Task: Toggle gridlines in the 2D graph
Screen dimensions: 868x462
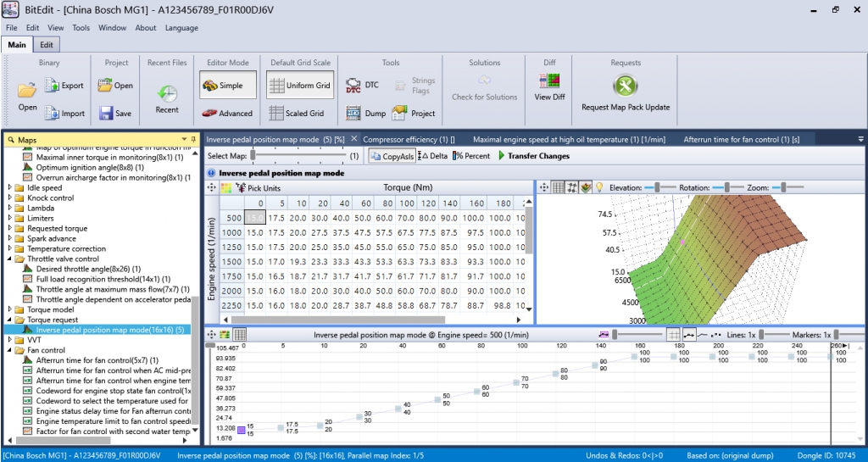Action: pyautogui.click(x=673, y=335)
